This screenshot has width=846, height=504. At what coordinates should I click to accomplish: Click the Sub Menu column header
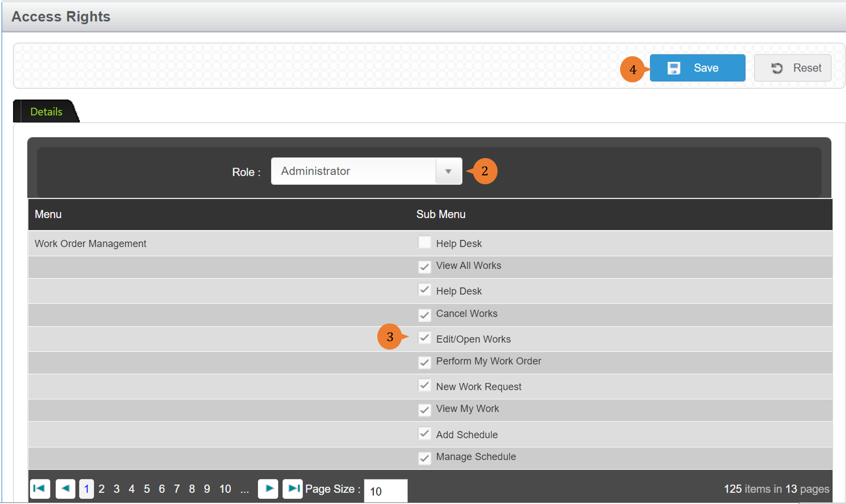441,214
